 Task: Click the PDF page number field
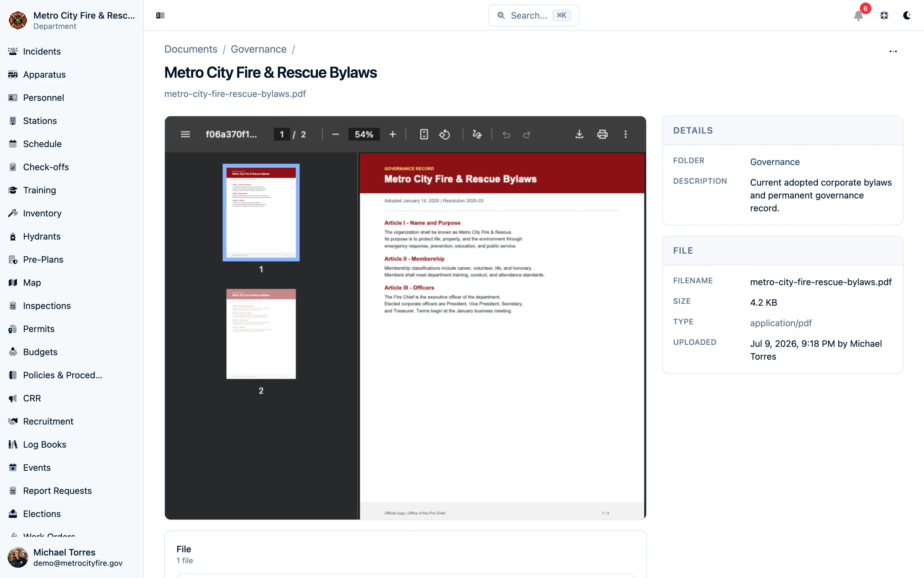pos(282,134)
